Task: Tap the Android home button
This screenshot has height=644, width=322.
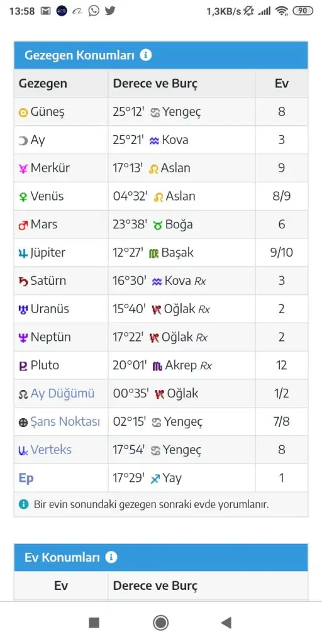Action: [x=160, y=623]
